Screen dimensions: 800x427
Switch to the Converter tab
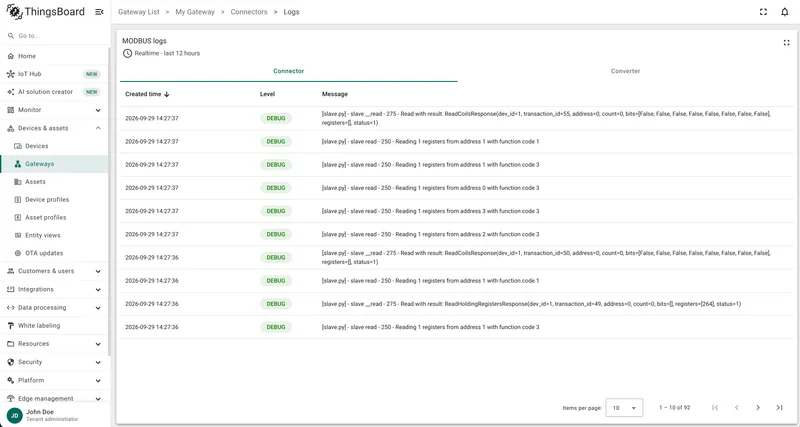click(x=626, y=71)
